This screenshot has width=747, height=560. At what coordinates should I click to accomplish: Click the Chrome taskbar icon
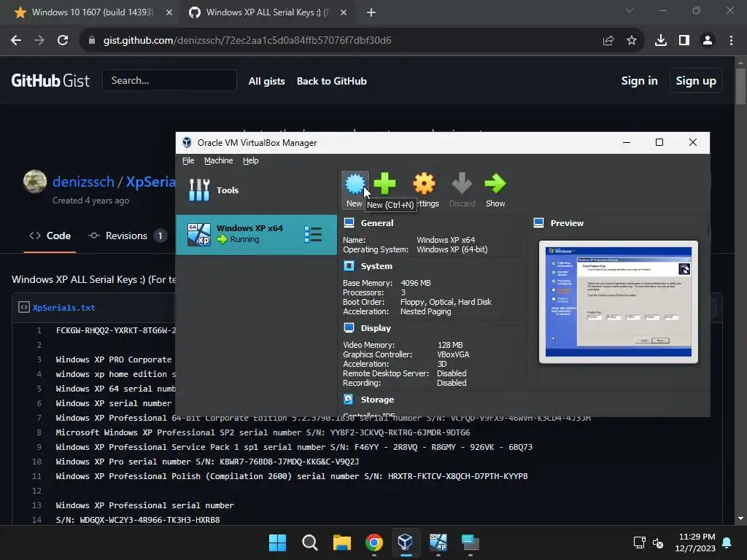click(x=374, y=542)
